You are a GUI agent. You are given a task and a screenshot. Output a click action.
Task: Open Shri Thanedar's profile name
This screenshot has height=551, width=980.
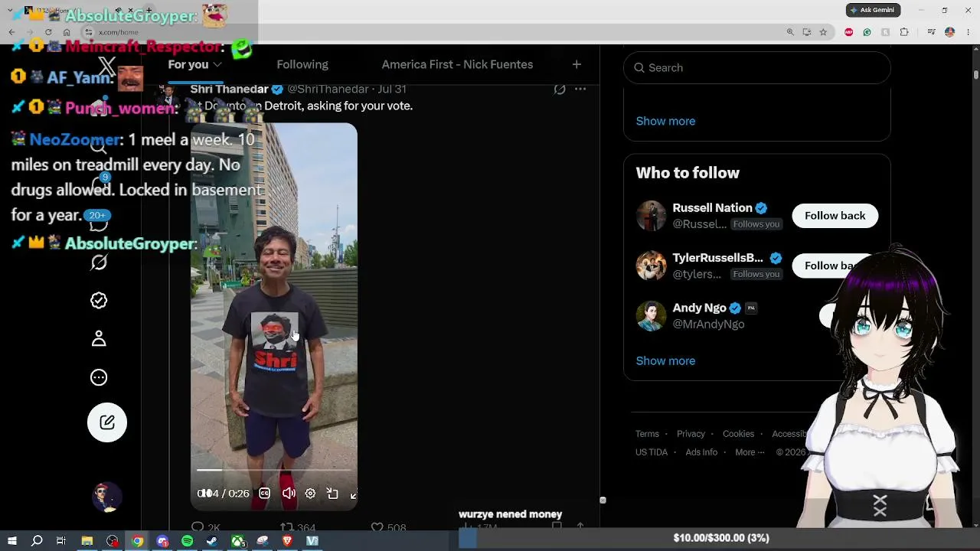coord(229,90)
